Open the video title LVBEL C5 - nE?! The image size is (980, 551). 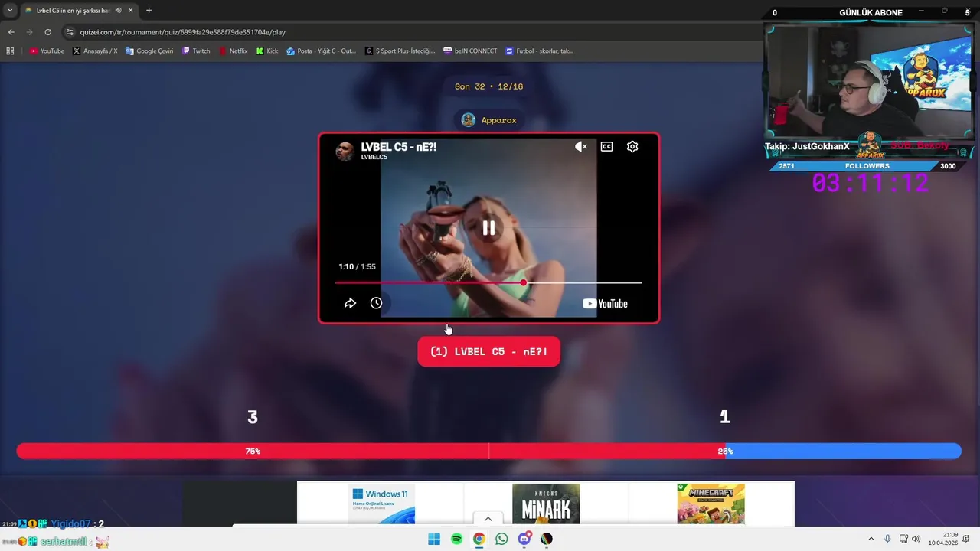(x=399, y=146)
